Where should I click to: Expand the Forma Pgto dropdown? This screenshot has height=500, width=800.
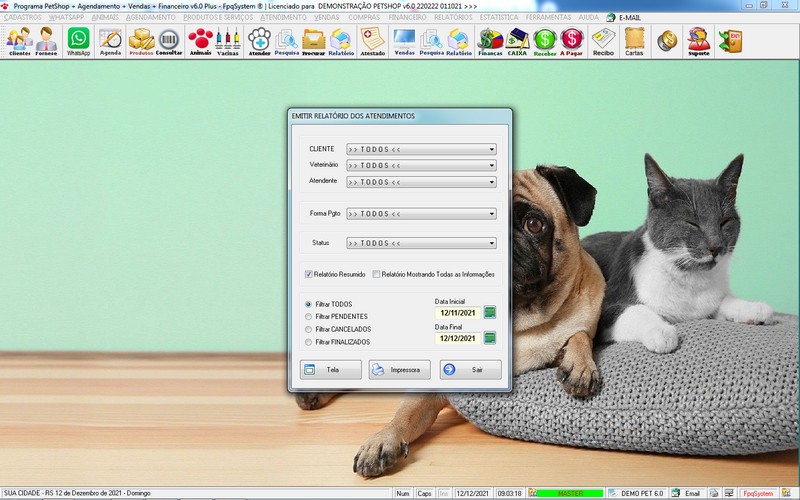tap(421, 213)
